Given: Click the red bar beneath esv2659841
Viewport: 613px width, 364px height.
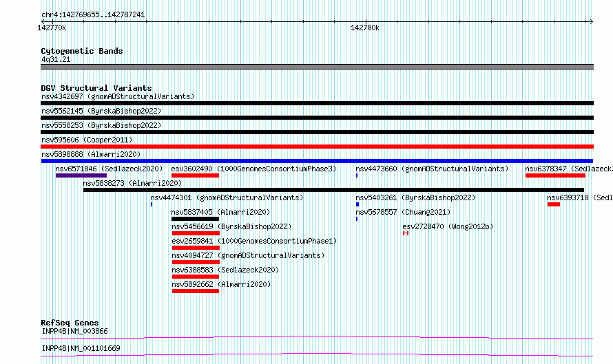Looking at the screenshot, I should pyautogui.click(x=196, y=248).
